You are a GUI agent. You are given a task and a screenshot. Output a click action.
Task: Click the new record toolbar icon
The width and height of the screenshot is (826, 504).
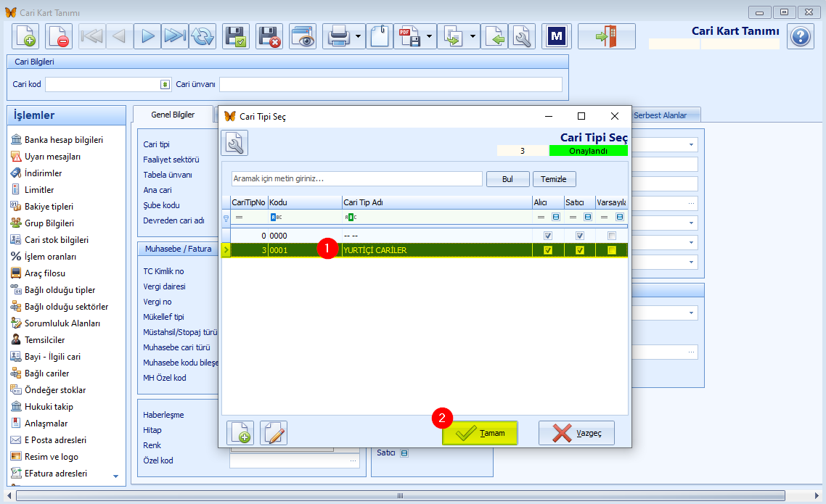tap(25, 36)
